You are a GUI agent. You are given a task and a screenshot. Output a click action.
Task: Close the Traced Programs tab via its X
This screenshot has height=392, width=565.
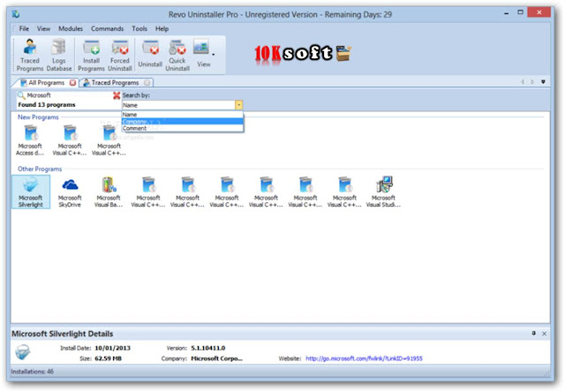point(147,83)
